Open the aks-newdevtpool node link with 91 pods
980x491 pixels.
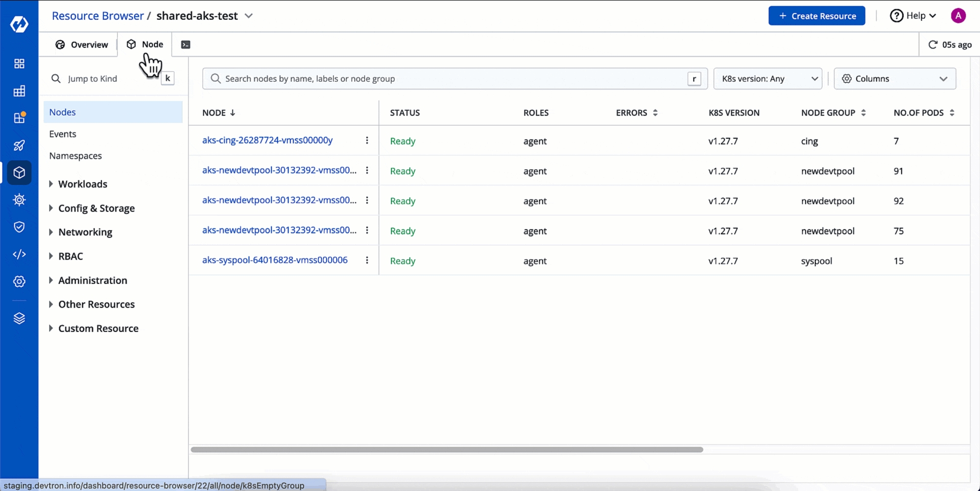tap(279, 170)
